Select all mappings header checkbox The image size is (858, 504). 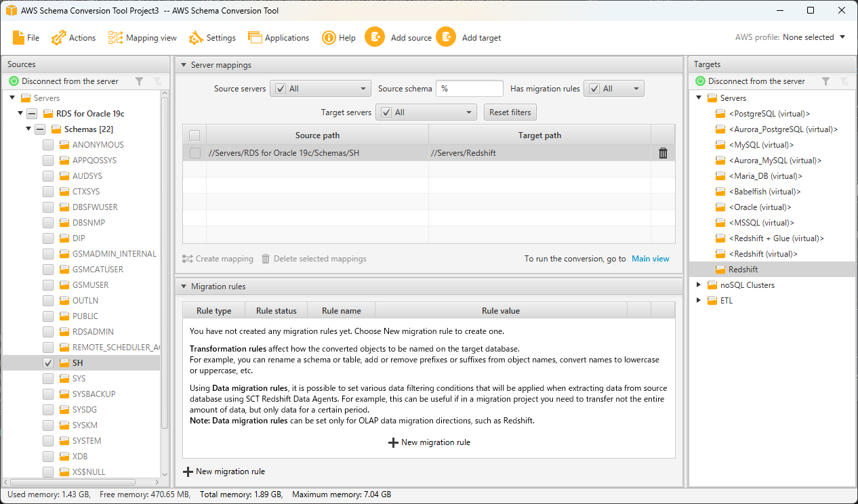coord(195,135)
